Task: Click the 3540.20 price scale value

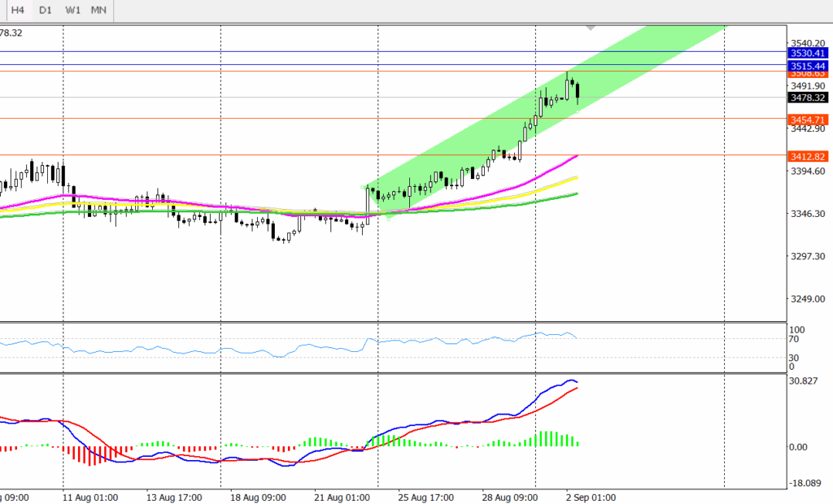Action: [807, 43]
